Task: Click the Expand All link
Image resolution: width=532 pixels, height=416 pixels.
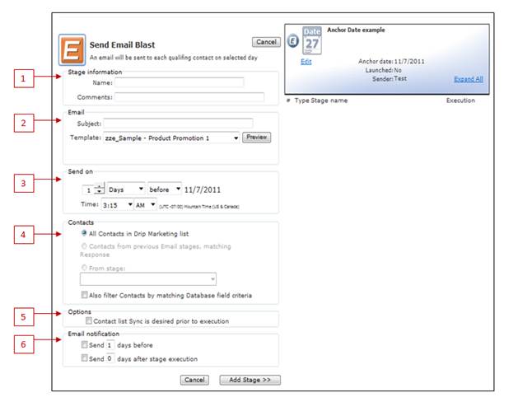Action: (x=468, y=79)
